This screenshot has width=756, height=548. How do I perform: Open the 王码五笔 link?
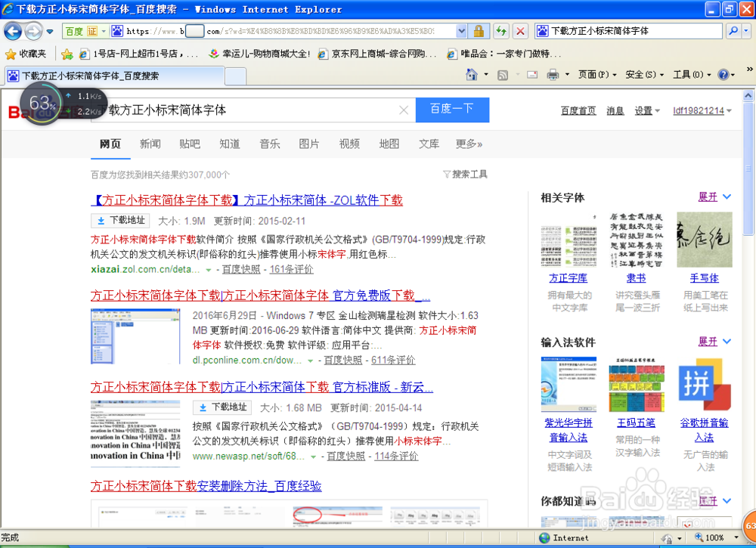pos(636,423)
